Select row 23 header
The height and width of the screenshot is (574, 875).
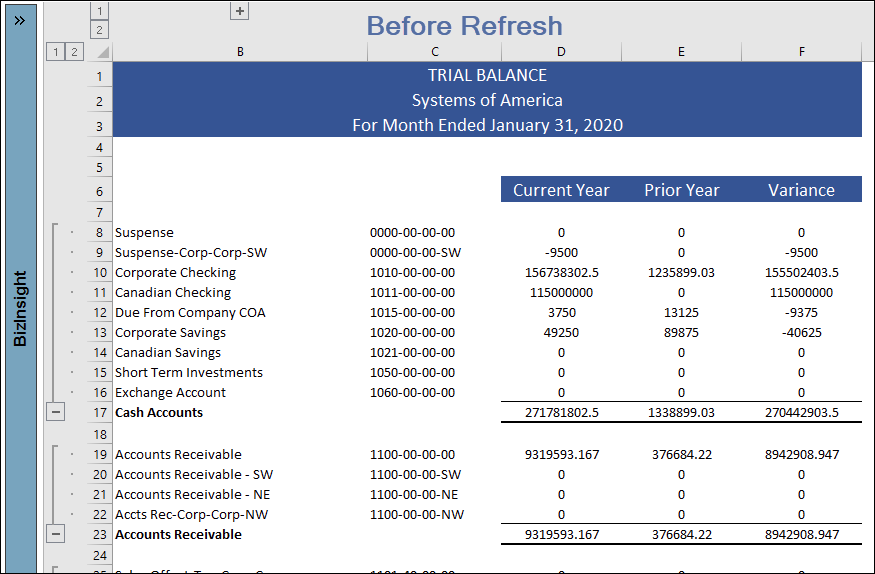tap(100, 534)
